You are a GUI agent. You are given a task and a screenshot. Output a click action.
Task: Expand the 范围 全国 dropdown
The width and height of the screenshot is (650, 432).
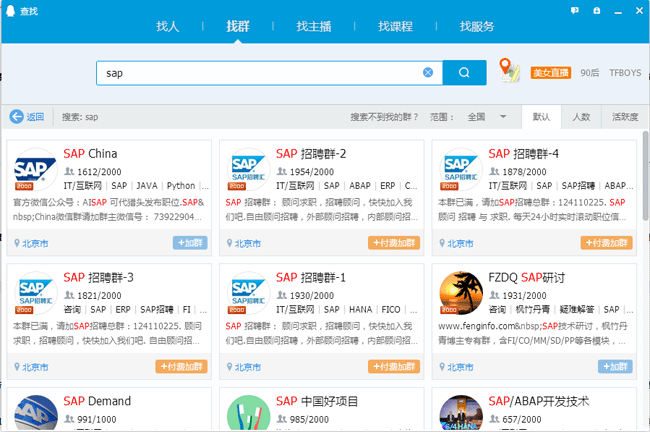[503, 117]
